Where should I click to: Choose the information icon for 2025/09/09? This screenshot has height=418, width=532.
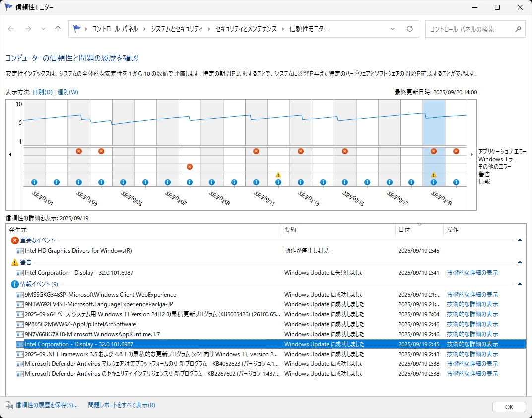point(212,182)
